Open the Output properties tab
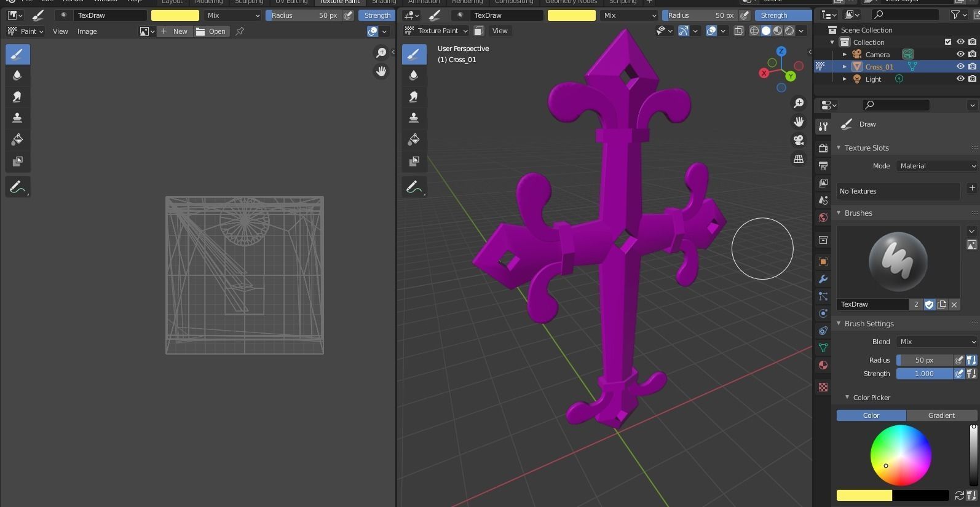The image size is (980, 507). pyautogui.click(x=823, y=165)
